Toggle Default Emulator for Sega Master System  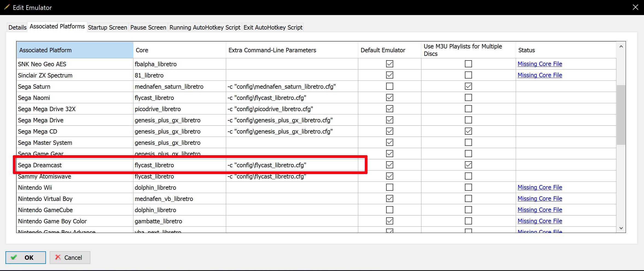click(x=390, y=142)
